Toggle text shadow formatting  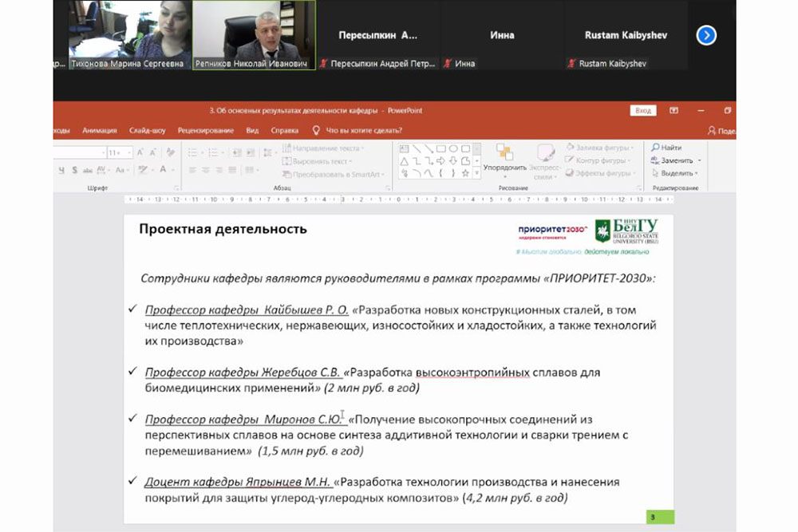coord(74,170)
